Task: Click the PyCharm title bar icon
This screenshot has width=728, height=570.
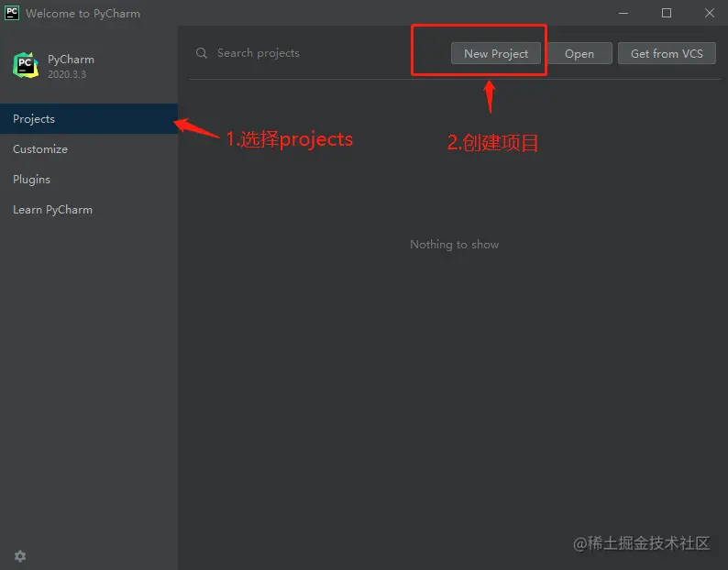Action: [x=12, y=13]
